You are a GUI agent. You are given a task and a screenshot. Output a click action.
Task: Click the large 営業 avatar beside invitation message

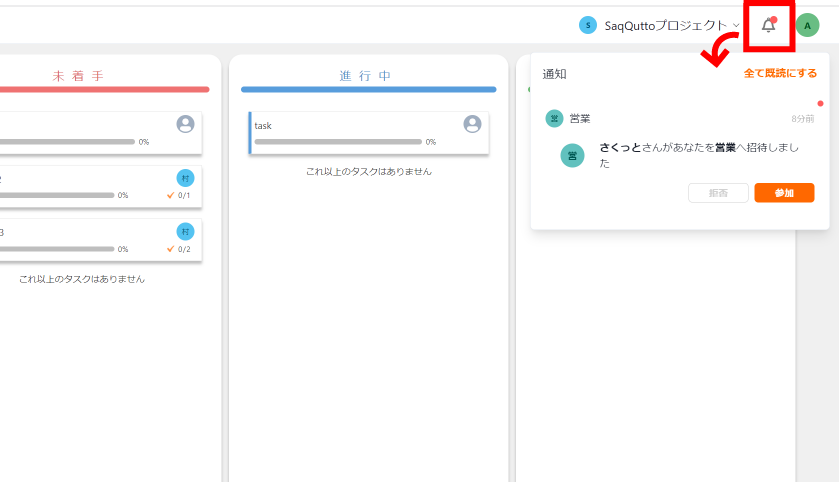pyautogui.click(x=572, y=155)
